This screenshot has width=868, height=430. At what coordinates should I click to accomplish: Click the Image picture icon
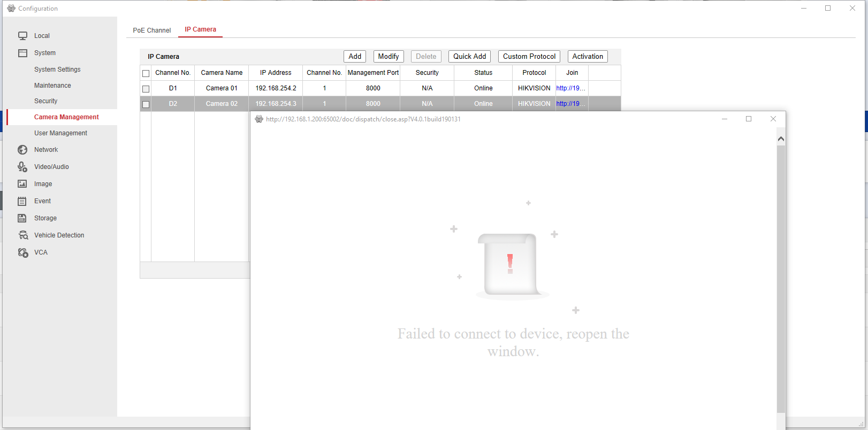point(22,184)
